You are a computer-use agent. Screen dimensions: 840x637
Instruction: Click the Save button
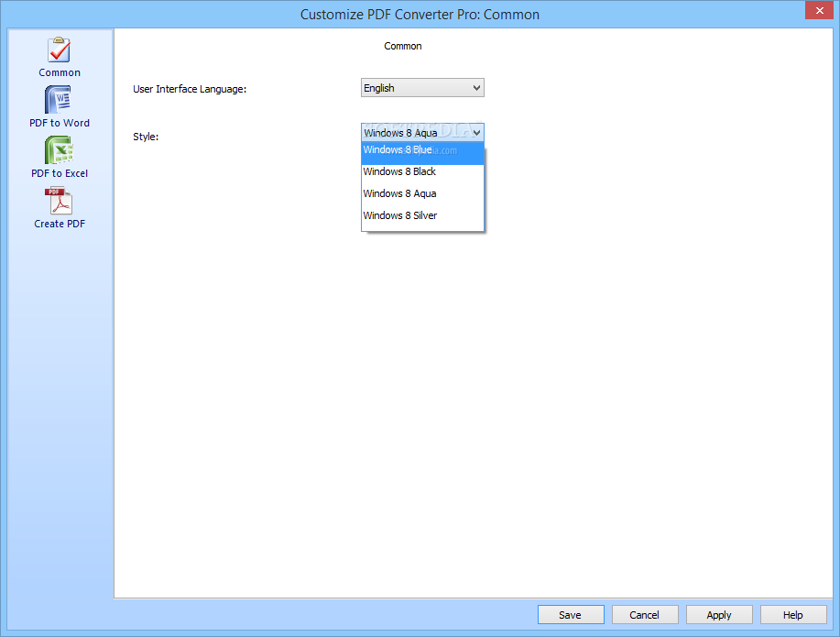tap(571, 615)
